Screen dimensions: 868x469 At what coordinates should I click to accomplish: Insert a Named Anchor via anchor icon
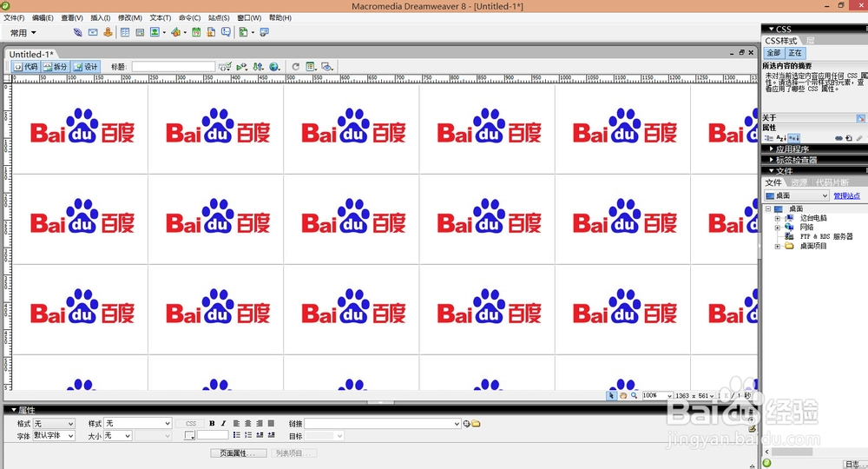[108, 33]
